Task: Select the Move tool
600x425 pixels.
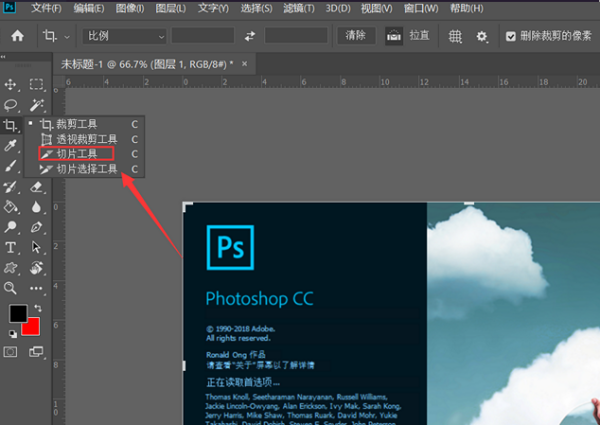Action: pyautogui.click(x=10, y=84)
